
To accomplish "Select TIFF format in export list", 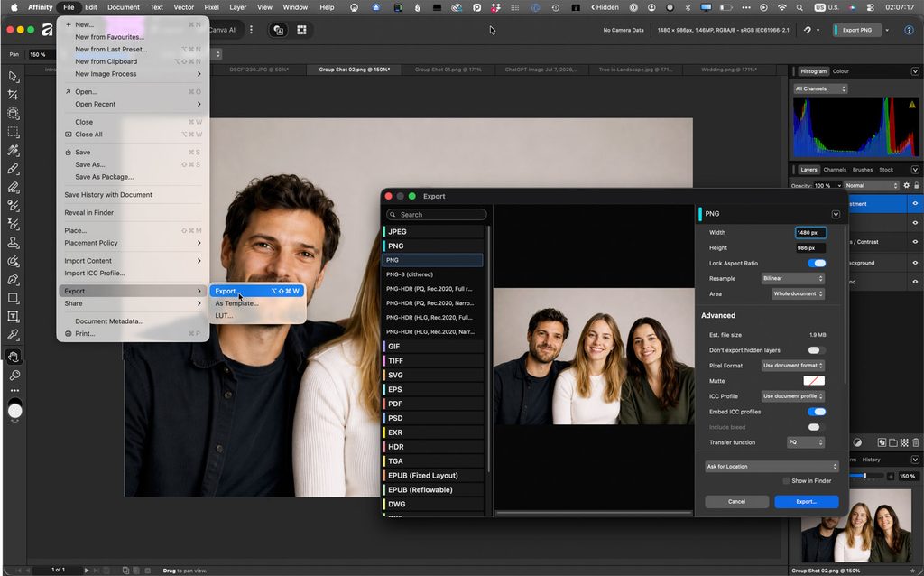I will click(x=433, y=360).
